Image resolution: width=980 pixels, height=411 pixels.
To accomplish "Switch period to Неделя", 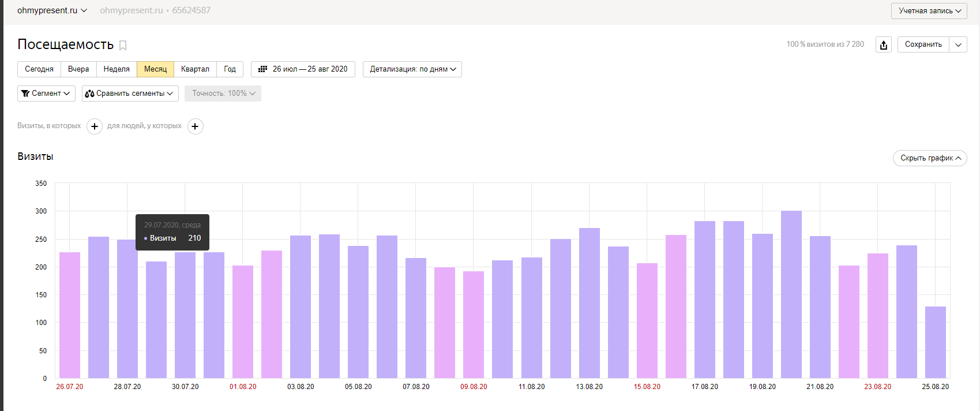I will [117, 69].
